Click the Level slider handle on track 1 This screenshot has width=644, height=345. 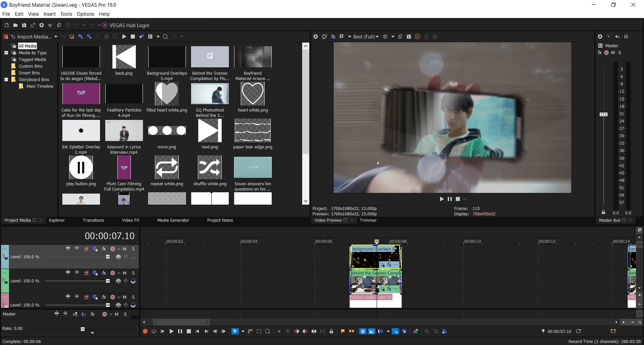pyautogui.click(x=108, y=257)
